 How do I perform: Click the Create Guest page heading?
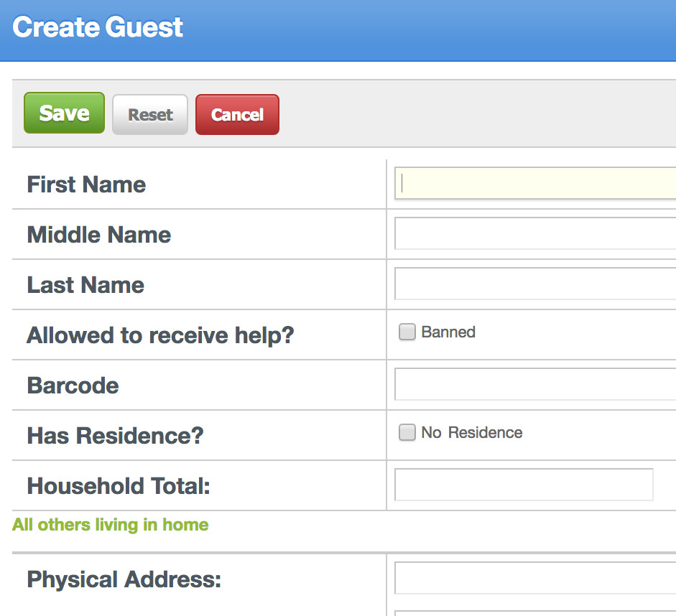(x=98, y=27)
